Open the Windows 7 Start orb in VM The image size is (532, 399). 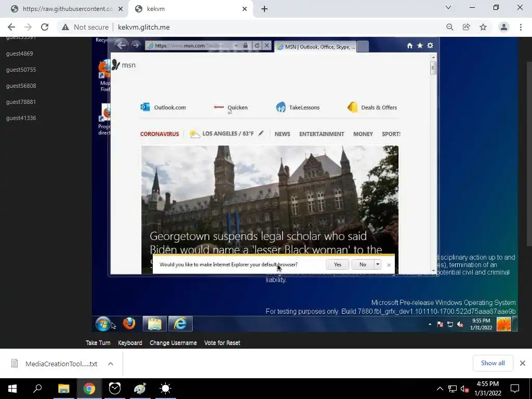[x=103, y=324]
